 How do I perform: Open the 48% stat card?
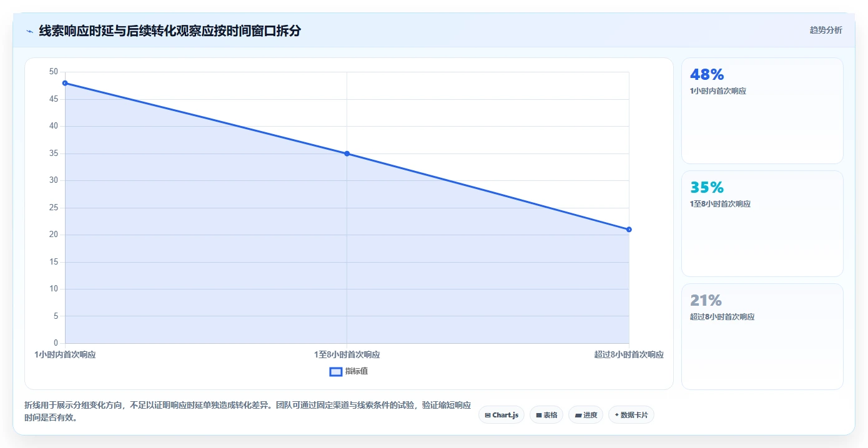[762, 111]
